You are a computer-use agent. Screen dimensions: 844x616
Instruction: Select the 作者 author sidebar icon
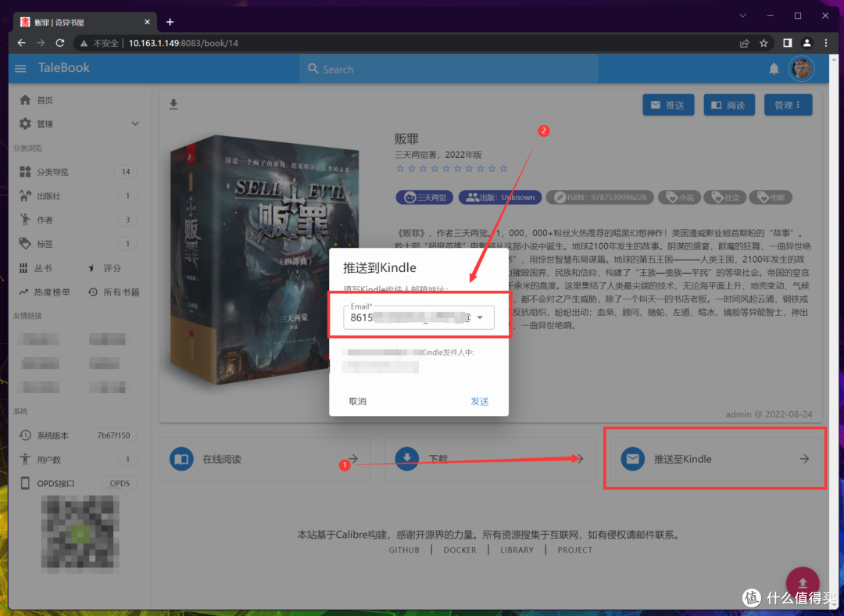click(24, 220)
